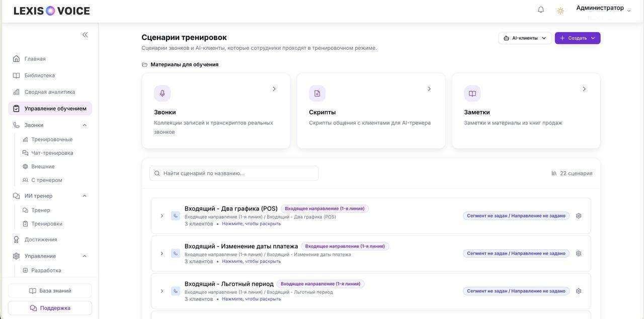Open the Звонки materials card title

(165, 112)
